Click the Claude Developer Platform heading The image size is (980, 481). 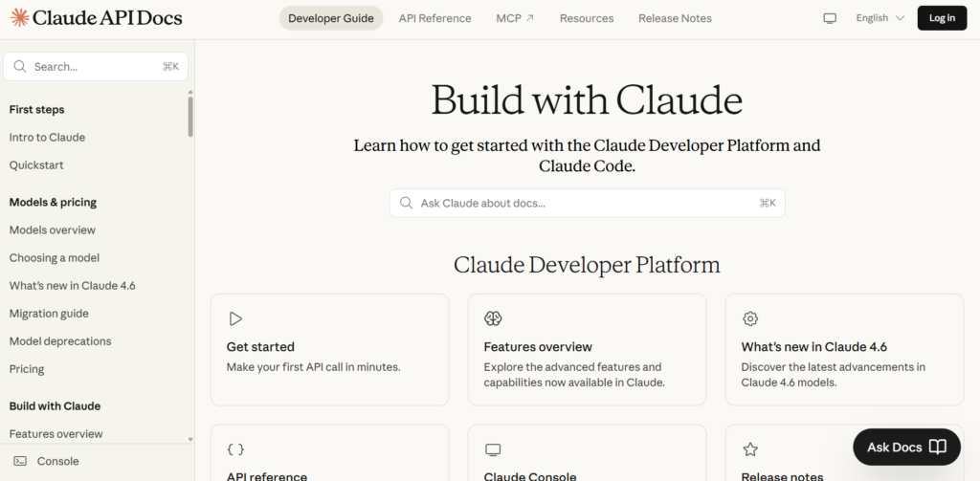(x=587, y=265)
